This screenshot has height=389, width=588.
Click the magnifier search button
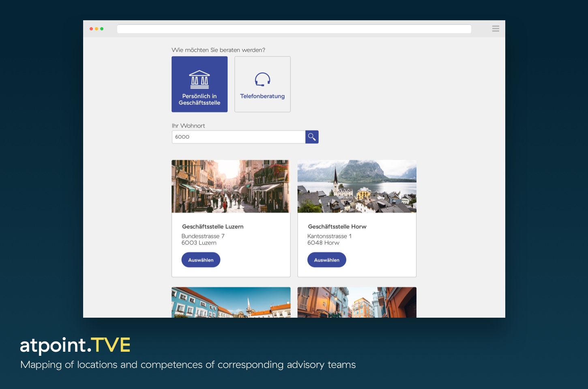pyautogui.click(x=312, y=137)
